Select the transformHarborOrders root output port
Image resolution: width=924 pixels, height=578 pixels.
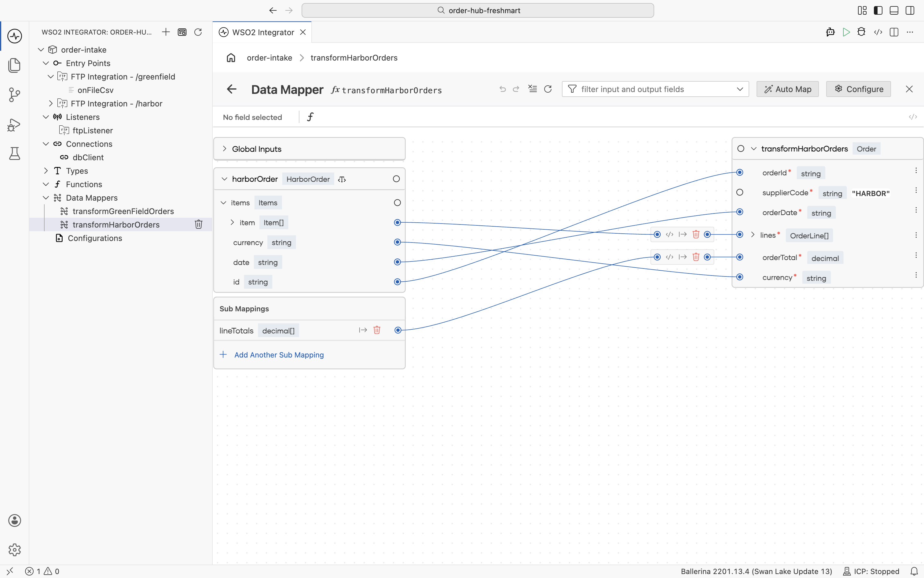tap(741, 149)
